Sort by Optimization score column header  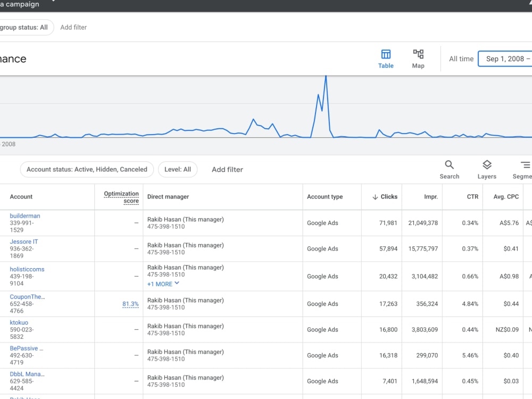pos(121,197)
